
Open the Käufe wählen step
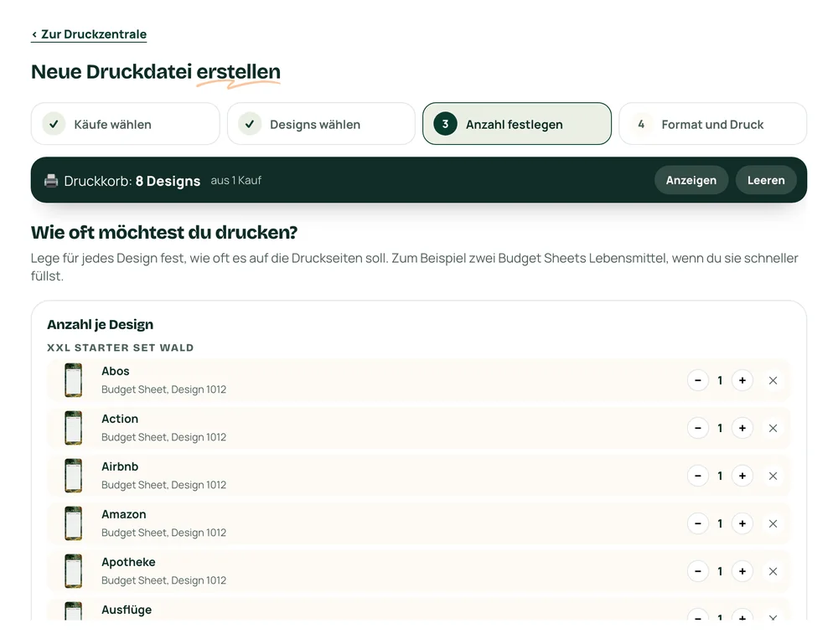point(125,124)
